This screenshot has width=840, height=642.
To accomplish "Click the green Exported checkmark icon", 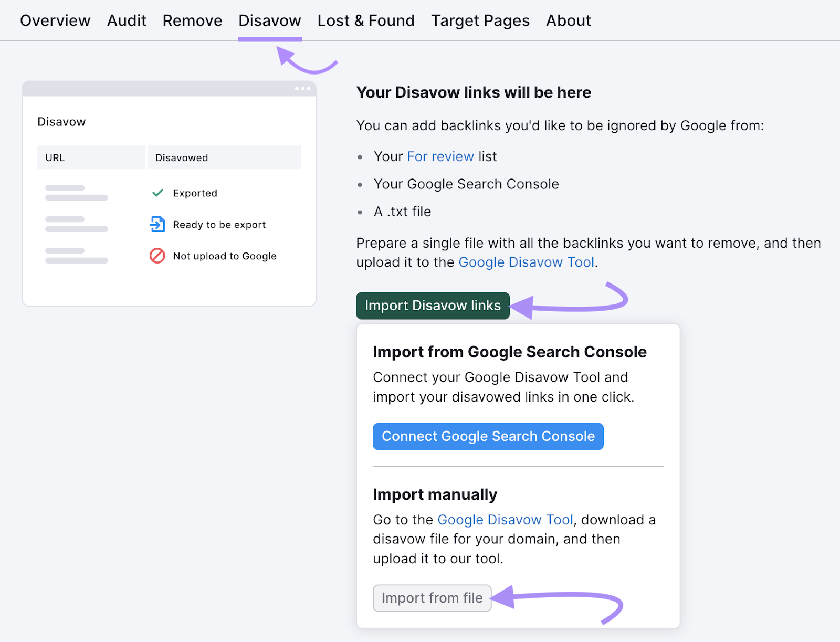I will click(x=157, y=193).
